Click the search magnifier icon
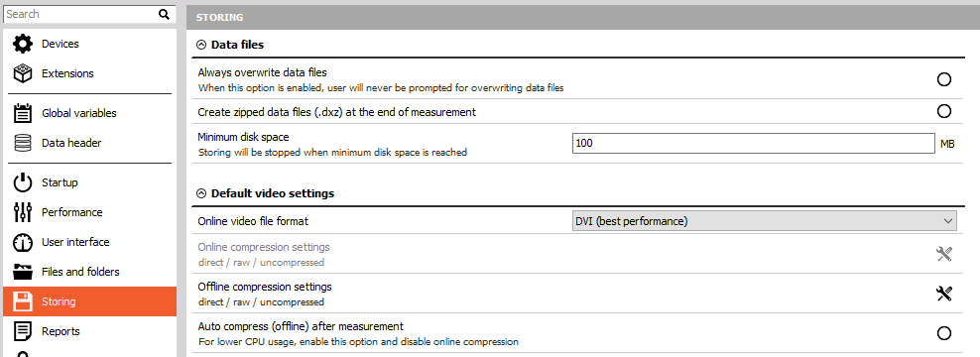 164,15
